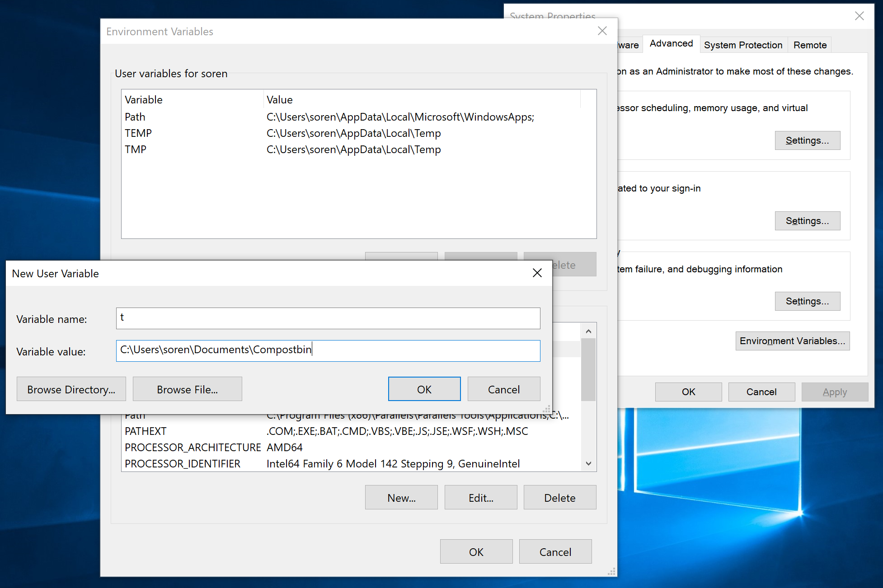Image resolution: width=883 pixels, height=588 pixels.
Task: Click Apply in System Properties
Action: click(x=834, y=392)
